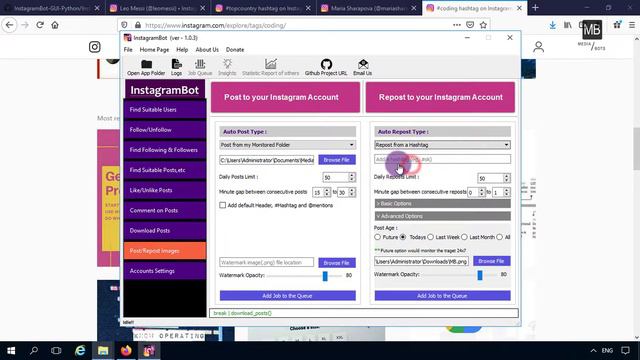
Task: Open Download Posts sidebar section
Action: [x=165, y=231]
